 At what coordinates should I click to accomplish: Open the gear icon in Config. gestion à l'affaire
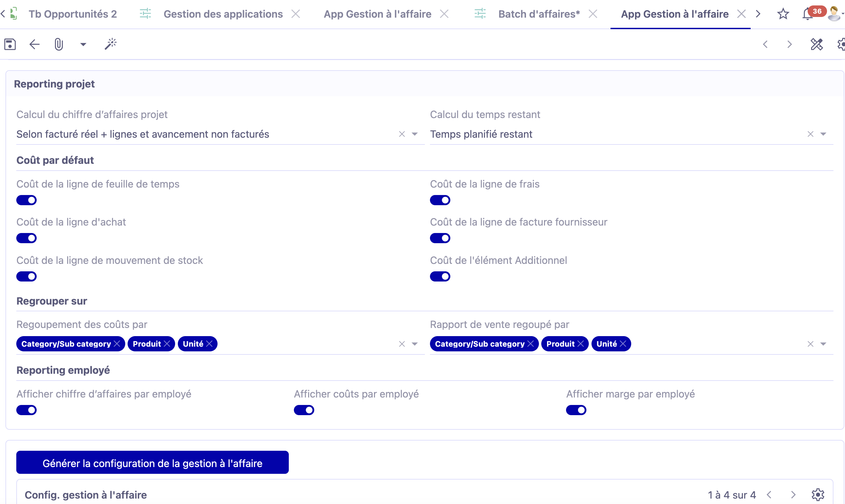click(818, 495)
